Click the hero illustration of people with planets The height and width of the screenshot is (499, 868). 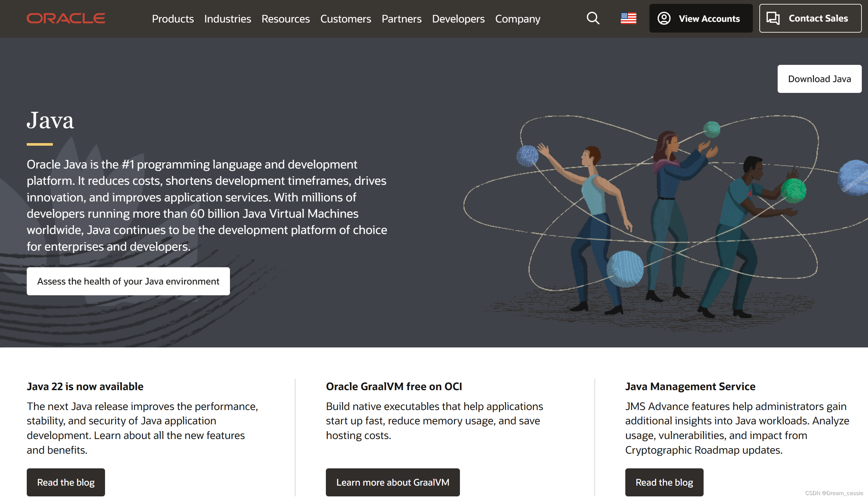click(665, 219)
